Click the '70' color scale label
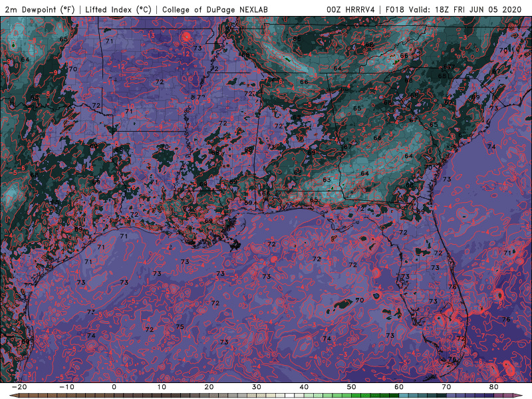 click(446, 387)
